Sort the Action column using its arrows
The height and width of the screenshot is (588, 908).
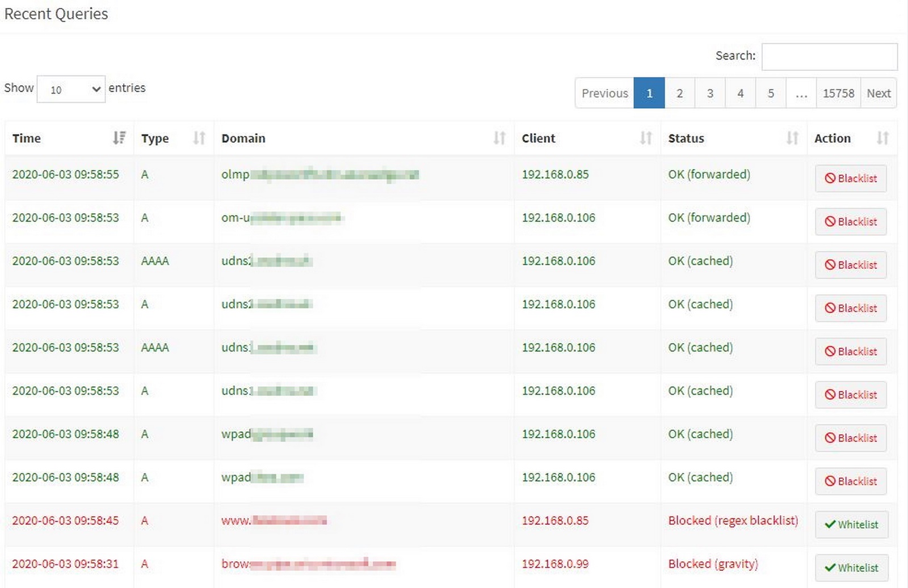coord(882,137)
